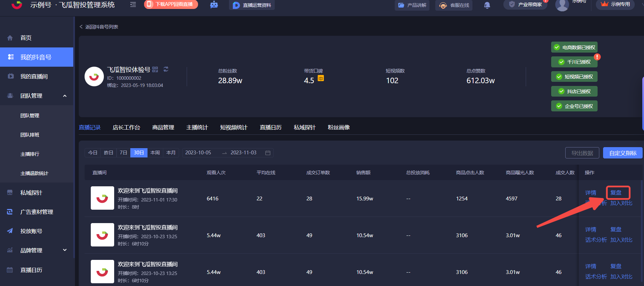Screen dimensions: 644x286
Task: Click 示例专用 crown button
Action: [x=615, y=4]
